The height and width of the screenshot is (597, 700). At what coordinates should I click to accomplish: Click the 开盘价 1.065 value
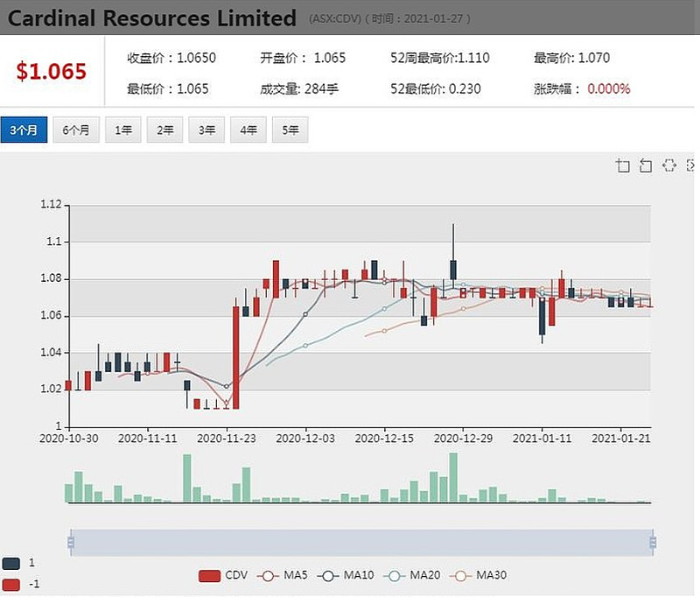pyautogui.click(x=330, y=58)
